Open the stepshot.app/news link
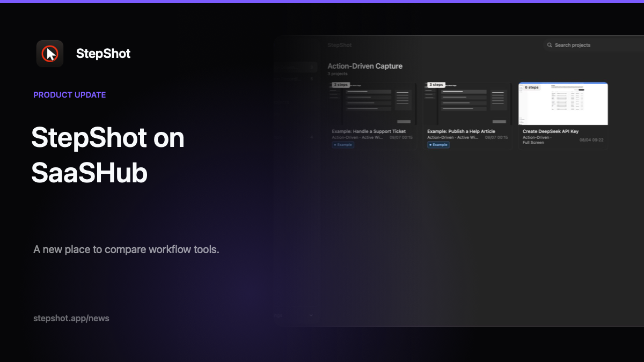Viewport: 644px width, 362px height. pyautogui.click(x=71, y=318)
